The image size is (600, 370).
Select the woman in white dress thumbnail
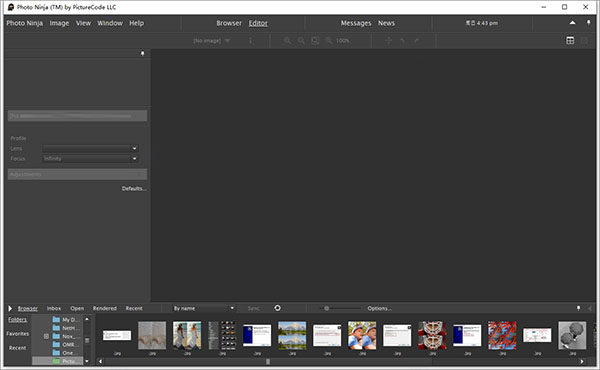(187, 335)
